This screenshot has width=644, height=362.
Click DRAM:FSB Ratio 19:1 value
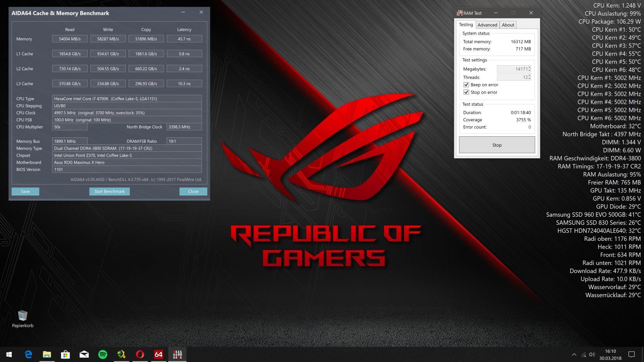(184, 141)
